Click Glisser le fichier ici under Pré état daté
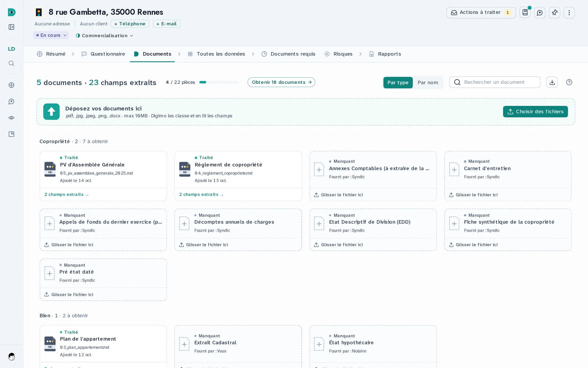 pos(69,294)
